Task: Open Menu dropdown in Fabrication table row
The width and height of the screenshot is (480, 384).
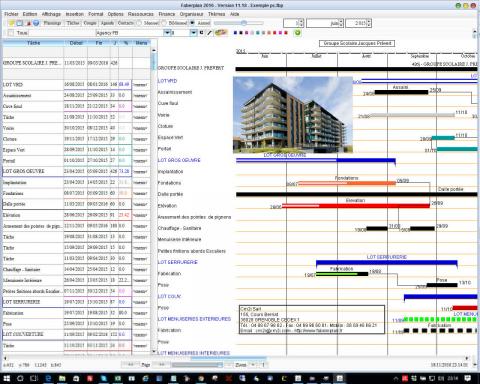Action: [x=140, y=313]
